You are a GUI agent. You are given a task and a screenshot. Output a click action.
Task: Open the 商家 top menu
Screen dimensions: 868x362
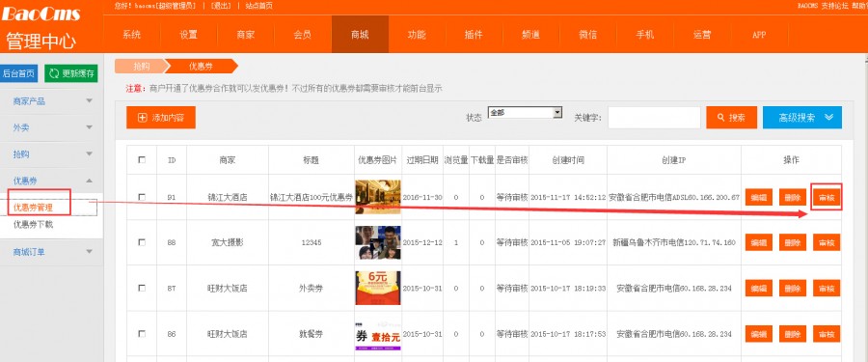[x=245, y=35]
